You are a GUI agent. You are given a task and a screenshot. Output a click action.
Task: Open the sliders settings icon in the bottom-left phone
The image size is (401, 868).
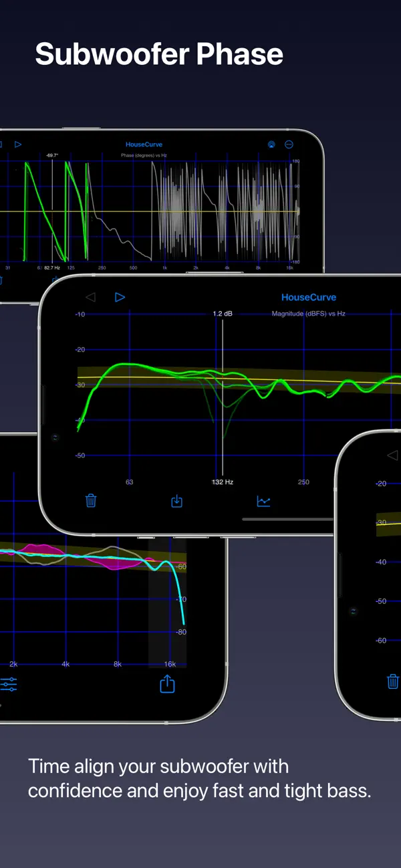click(x=9, y=683)
